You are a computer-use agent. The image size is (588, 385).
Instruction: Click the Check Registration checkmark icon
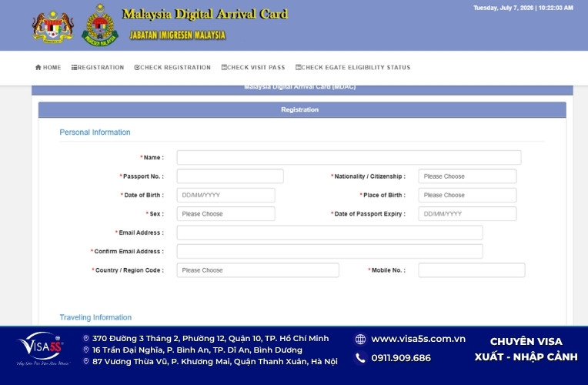(137, 68)
